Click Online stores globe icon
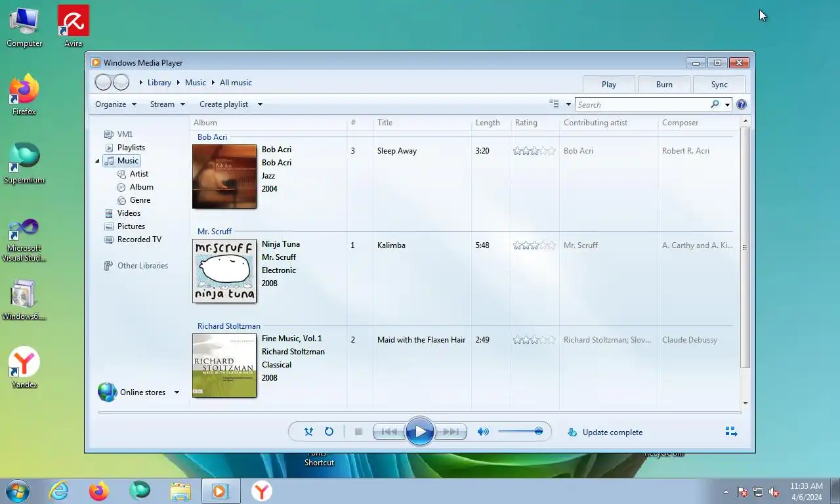The image size is (840, 504). pyautogui.click(x=107, y=392)
